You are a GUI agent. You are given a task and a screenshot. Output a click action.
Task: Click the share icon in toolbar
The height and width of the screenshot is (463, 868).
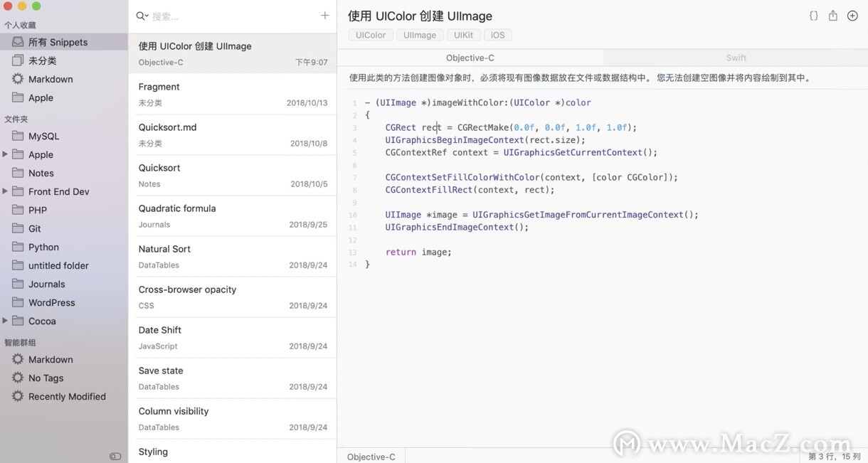point(832,16)
